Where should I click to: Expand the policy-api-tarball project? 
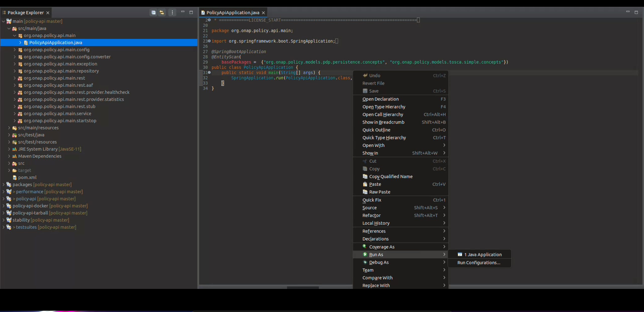(x=3, y=213)
